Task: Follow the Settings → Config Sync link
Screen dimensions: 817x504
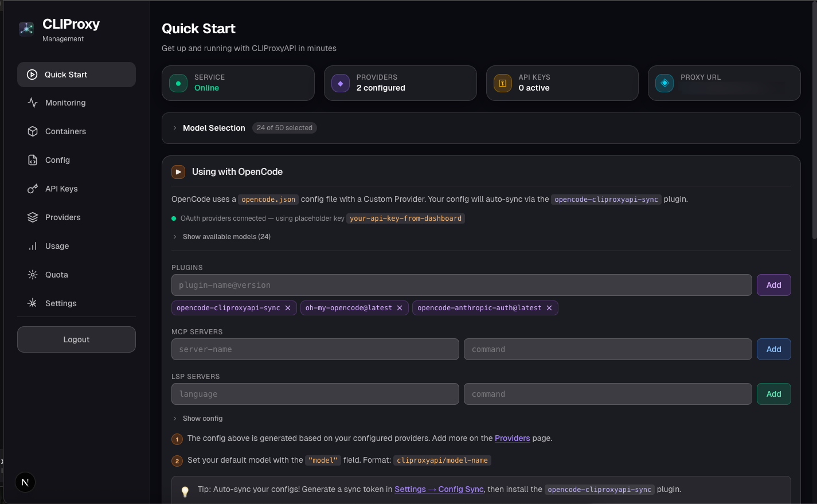Action: (439, 489)
